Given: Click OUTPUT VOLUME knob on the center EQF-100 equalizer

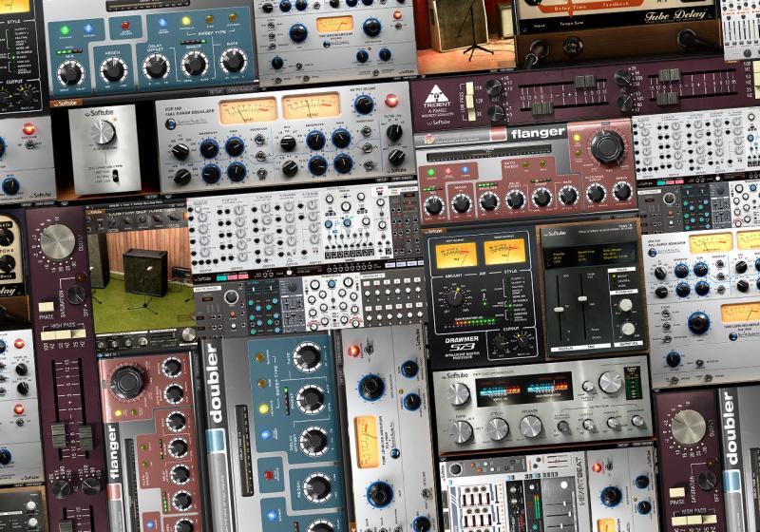Looking at the screenshot, I should (x=364, y=104).
